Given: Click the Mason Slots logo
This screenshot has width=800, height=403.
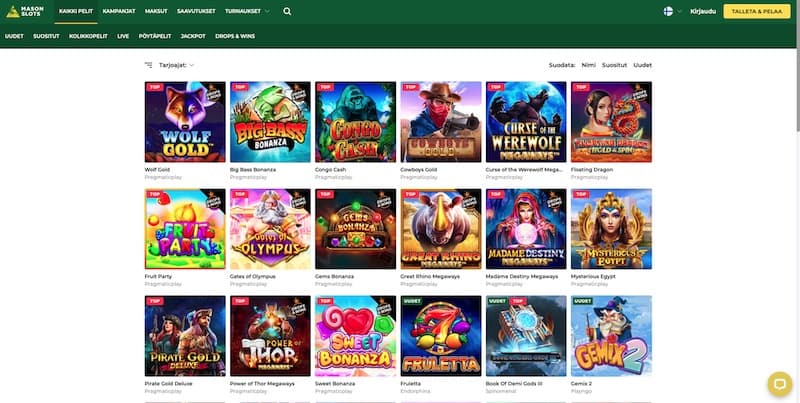Looking at the screenshot, I should pyautogui.click(x=25, y=11).
